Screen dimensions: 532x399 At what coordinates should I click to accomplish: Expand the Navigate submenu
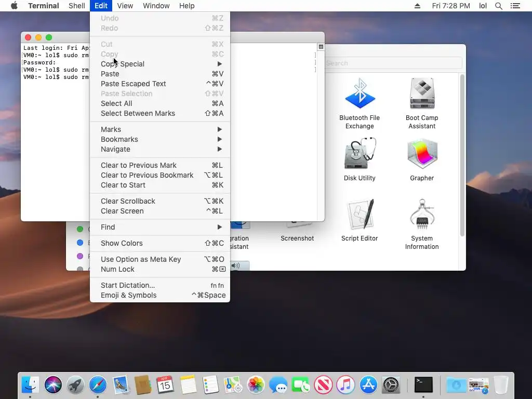(x=160, y=149)
